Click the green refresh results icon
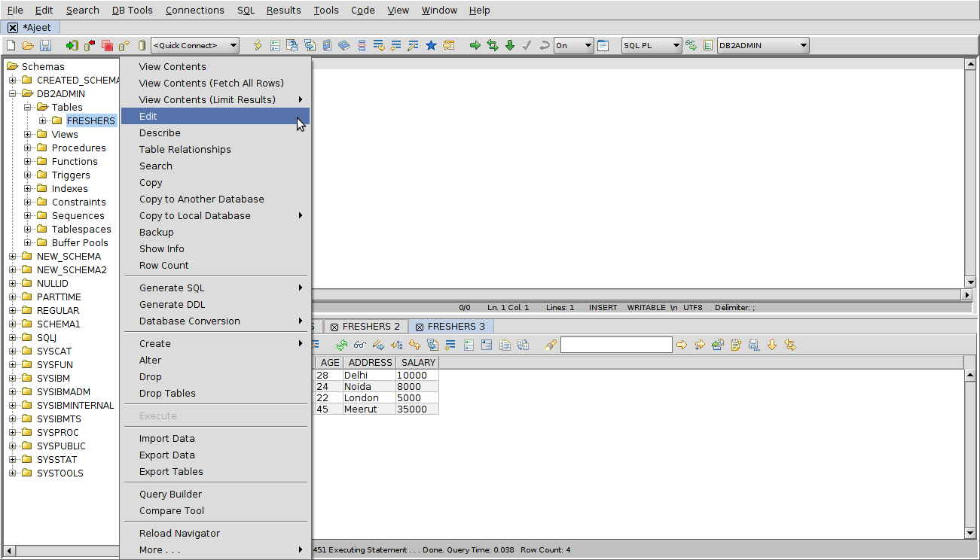This screenshot has height=560, width=980. coord(342,345)
